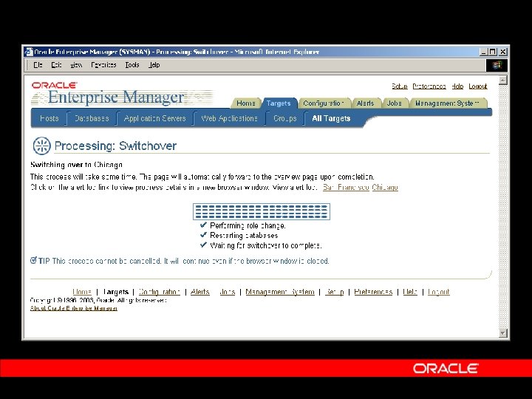Click the Logout link at top right

click(478, 86)
